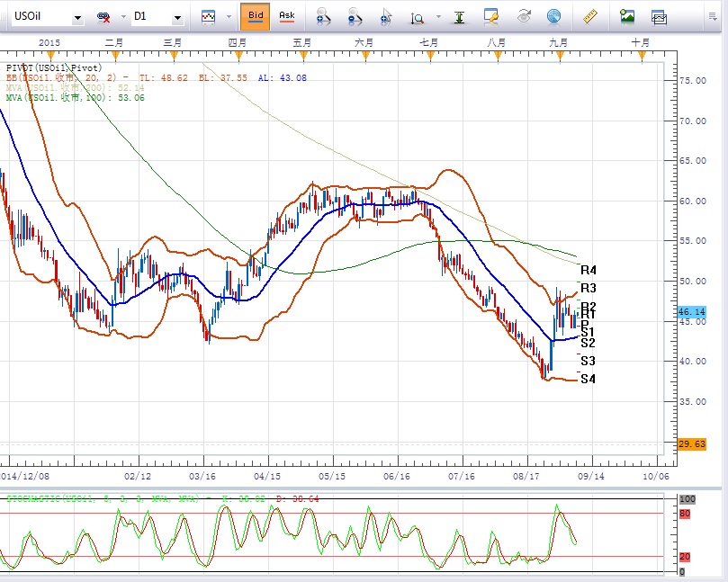Click the chart type icon button
Viewport: 728px width, 582px height.
(209, 16)
